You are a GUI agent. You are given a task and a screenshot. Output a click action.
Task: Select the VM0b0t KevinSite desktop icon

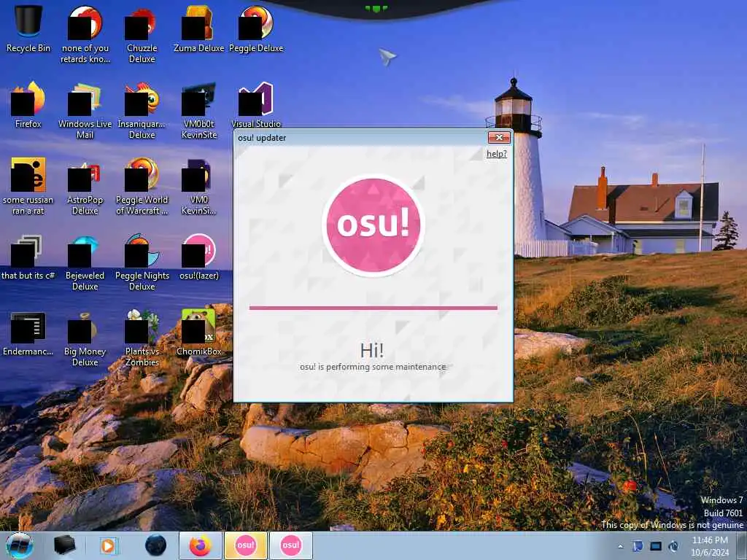point(198,111)
